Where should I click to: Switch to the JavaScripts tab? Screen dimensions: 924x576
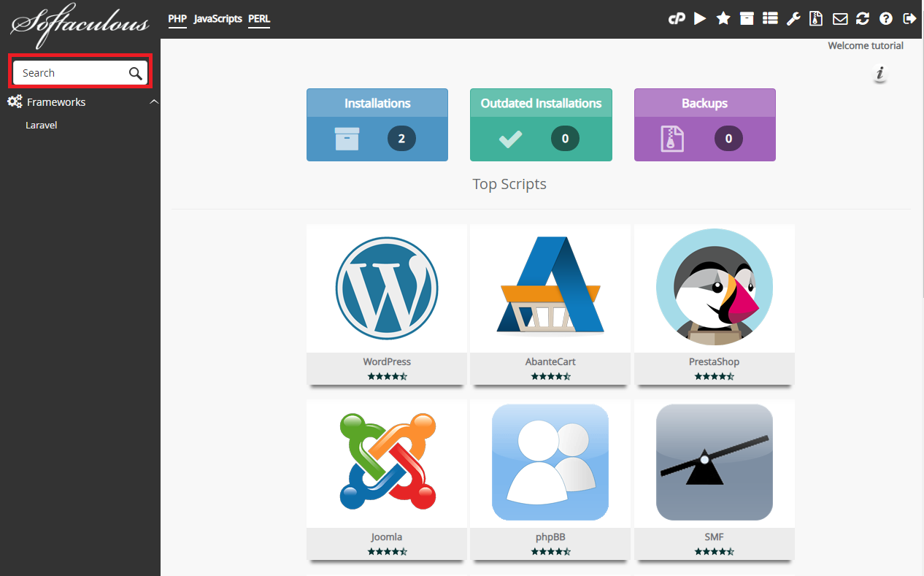(217, 19)
